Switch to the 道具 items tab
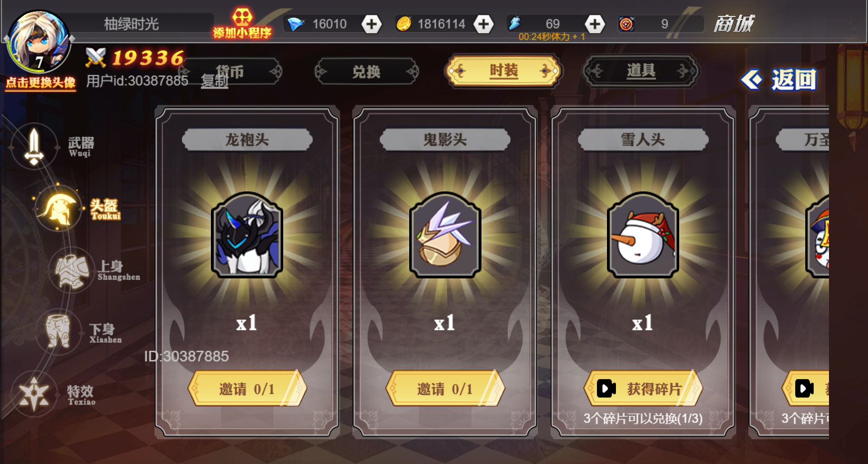Image resolution: width=868 pixels, height=464 pixels. [641, 71]
